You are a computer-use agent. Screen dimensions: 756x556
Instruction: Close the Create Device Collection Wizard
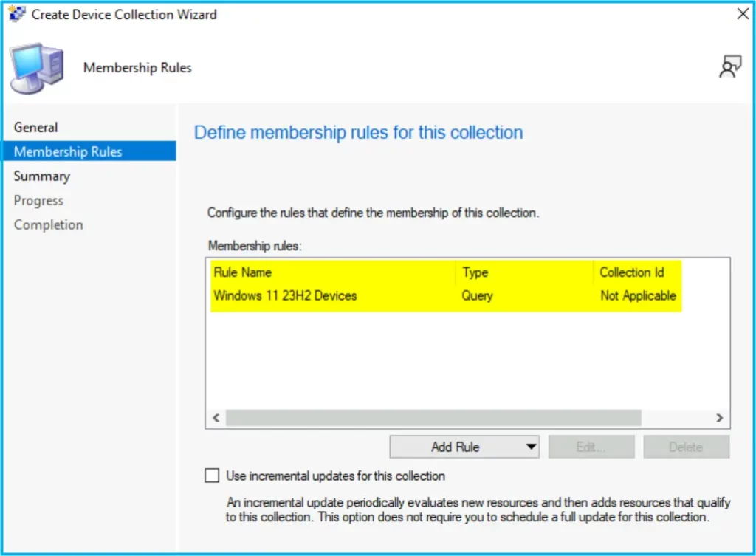click(x=743, y=13)
